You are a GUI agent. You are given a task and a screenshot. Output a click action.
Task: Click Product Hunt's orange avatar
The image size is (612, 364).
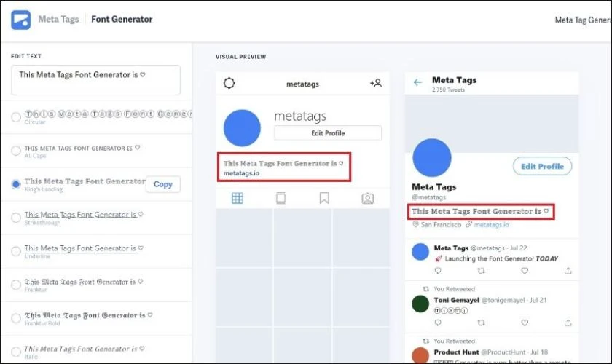coord(420,355)
